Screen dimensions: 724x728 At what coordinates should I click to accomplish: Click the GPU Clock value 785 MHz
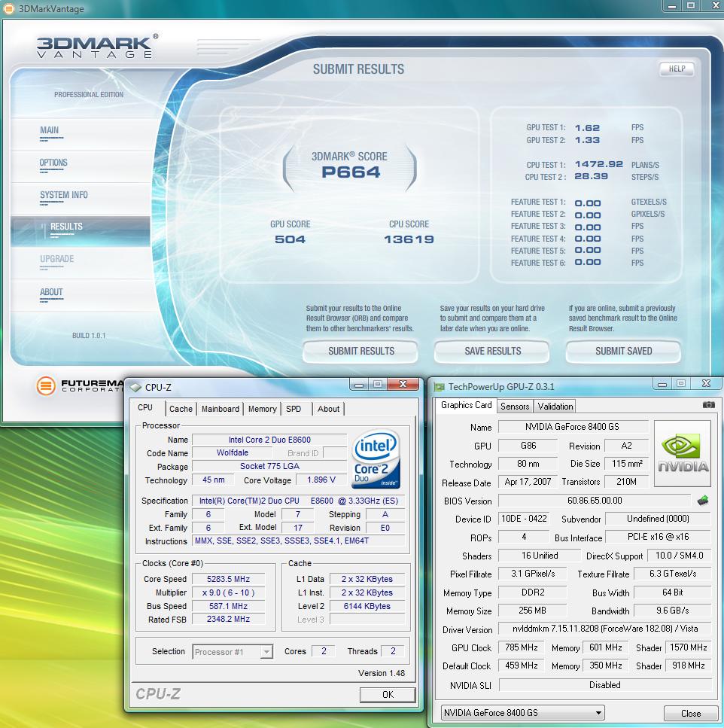[522, 647]
